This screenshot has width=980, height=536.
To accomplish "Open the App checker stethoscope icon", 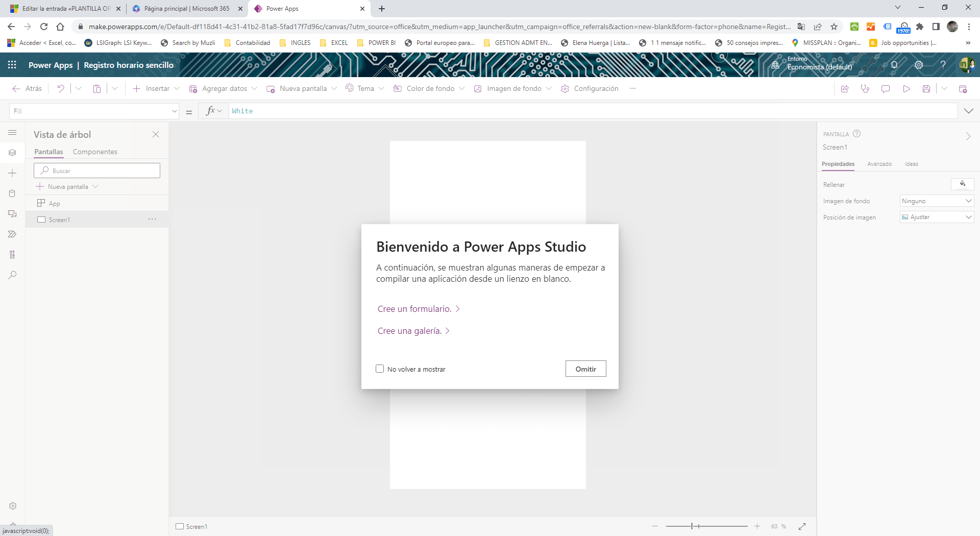I will (x=865, y=89).
